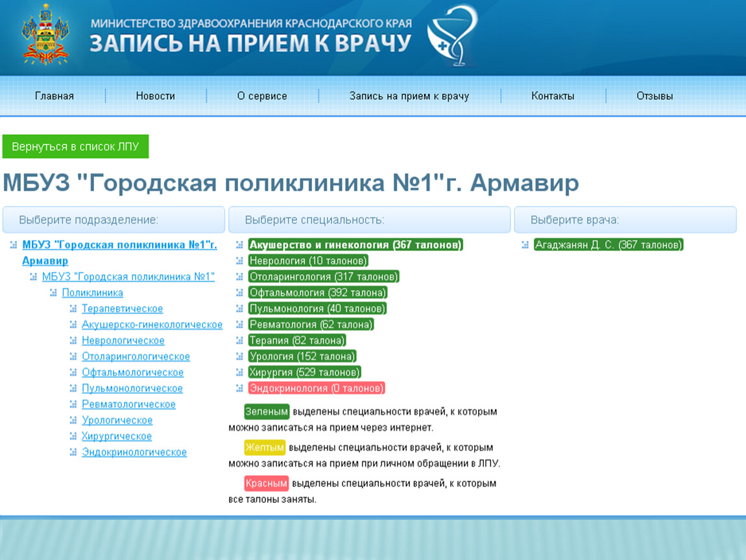Screen dimensions: 746x560
Task: Select doctor Агаджанян Д. С. (367 талонов)
Action: pyautogui.click(x=608, y=245)
